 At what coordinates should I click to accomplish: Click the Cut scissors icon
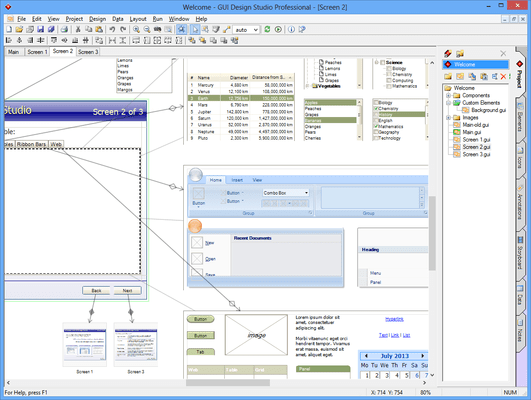[78, 29]
